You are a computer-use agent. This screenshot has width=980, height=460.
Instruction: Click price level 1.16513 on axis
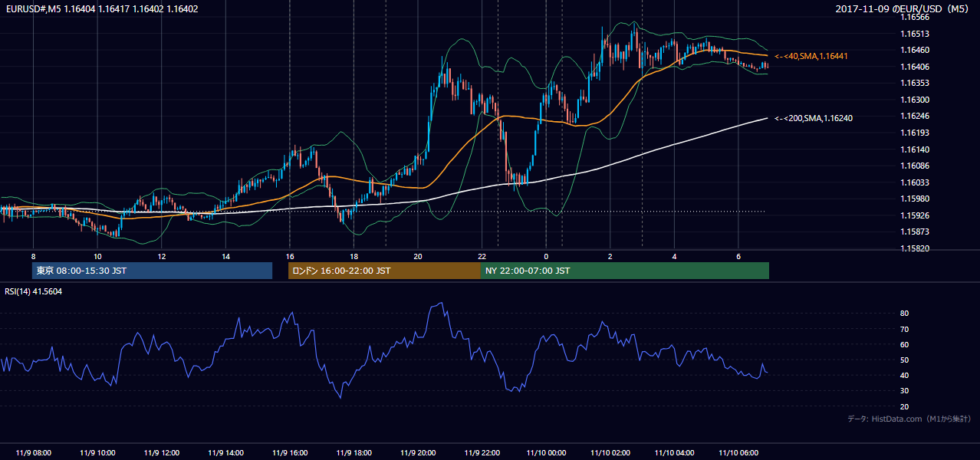(x=915, y=34)
